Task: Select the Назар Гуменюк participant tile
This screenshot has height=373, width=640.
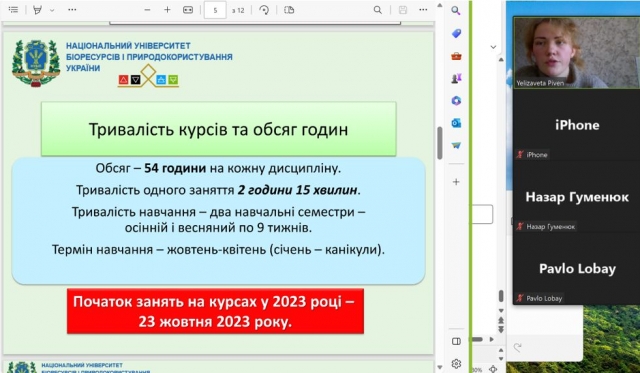Action: coord(576,197)
